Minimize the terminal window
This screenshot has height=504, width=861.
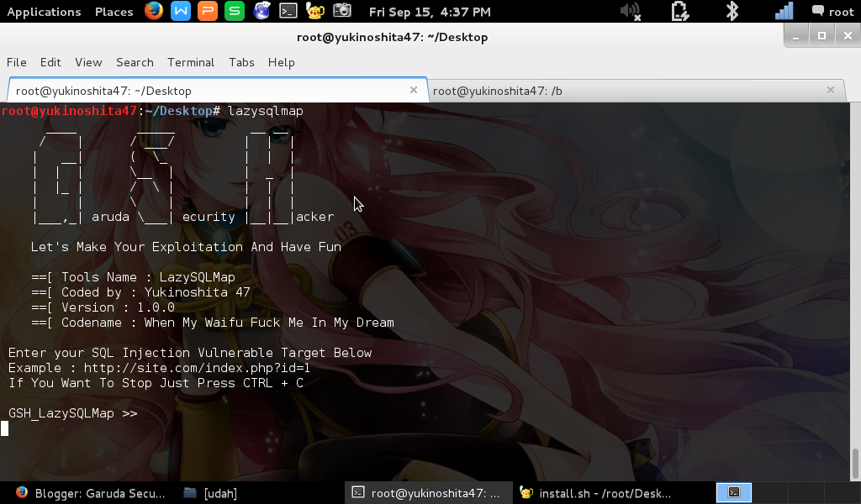[795, 36]
